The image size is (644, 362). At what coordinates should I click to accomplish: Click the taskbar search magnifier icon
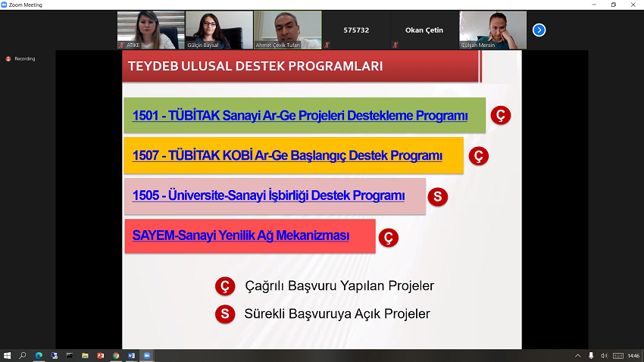23,355
